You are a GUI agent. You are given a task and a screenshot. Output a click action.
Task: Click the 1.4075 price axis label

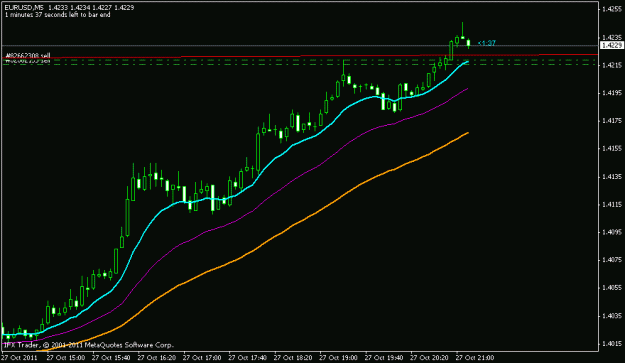click(613, 260)
